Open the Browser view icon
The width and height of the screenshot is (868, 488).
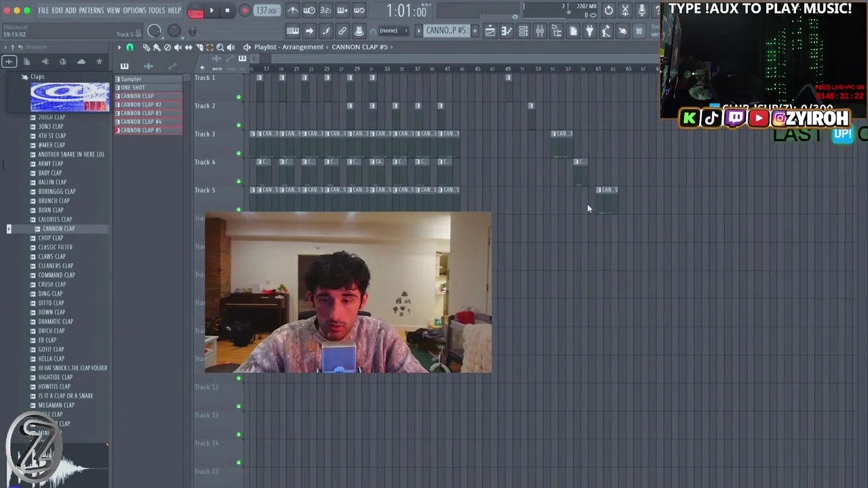tap(557, 31)
